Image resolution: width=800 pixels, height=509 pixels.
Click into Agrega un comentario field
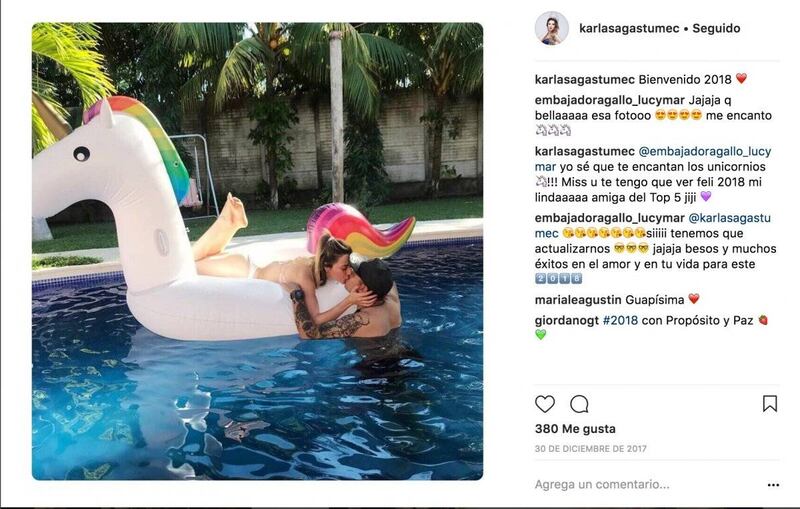(x=648, y=485)
